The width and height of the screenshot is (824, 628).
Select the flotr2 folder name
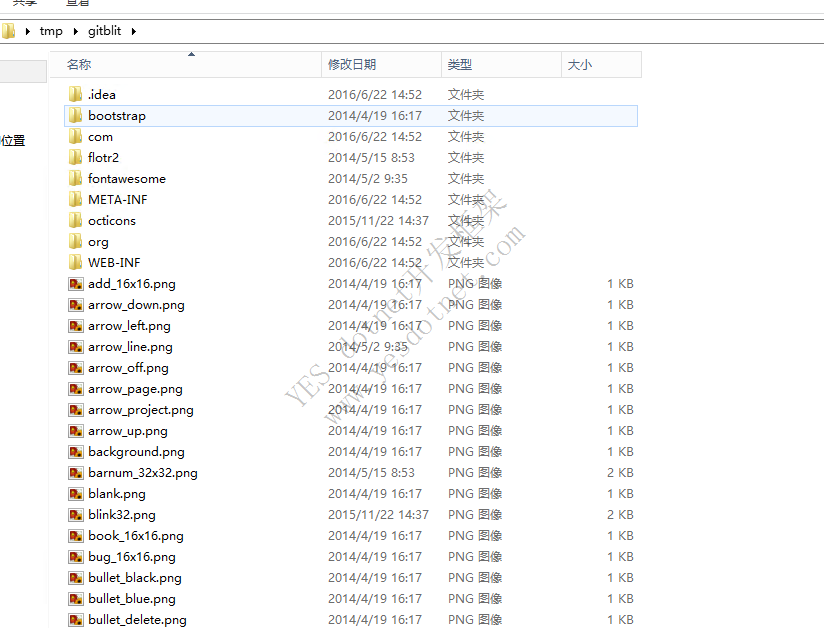[x=104, y=158]
